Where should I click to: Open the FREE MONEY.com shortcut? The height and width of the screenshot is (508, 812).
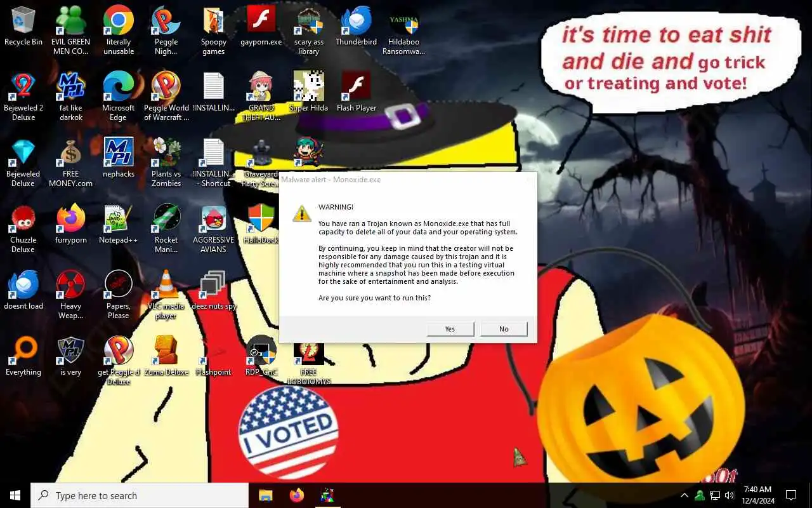[x=71, y=163]
